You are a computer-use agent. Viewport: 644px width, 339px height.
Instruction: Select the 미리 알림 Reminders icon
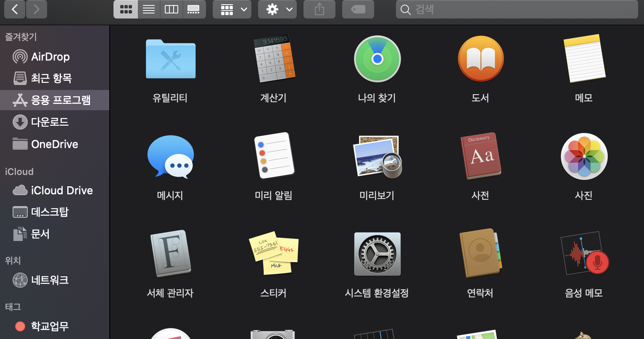point(274,156)
